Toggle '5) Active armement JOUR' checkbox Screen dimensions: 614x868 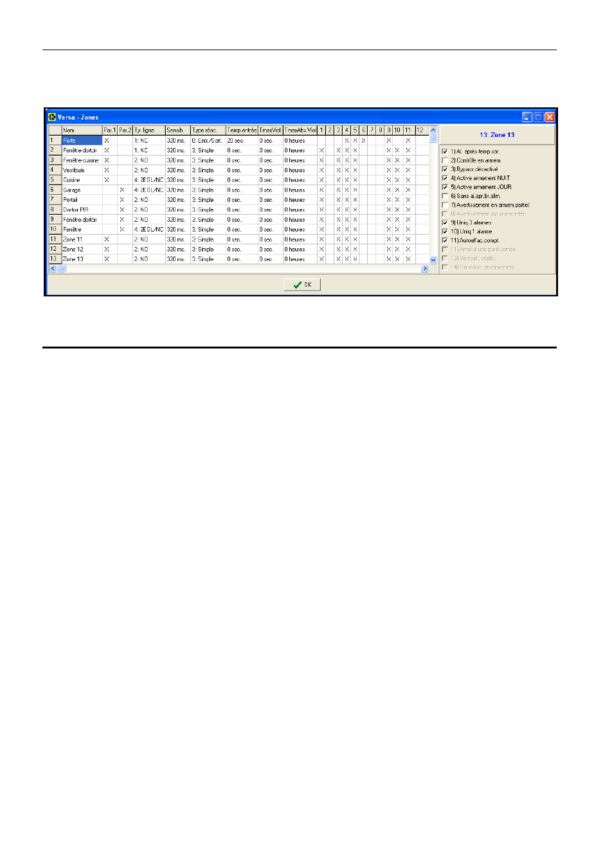pos(444,187)
